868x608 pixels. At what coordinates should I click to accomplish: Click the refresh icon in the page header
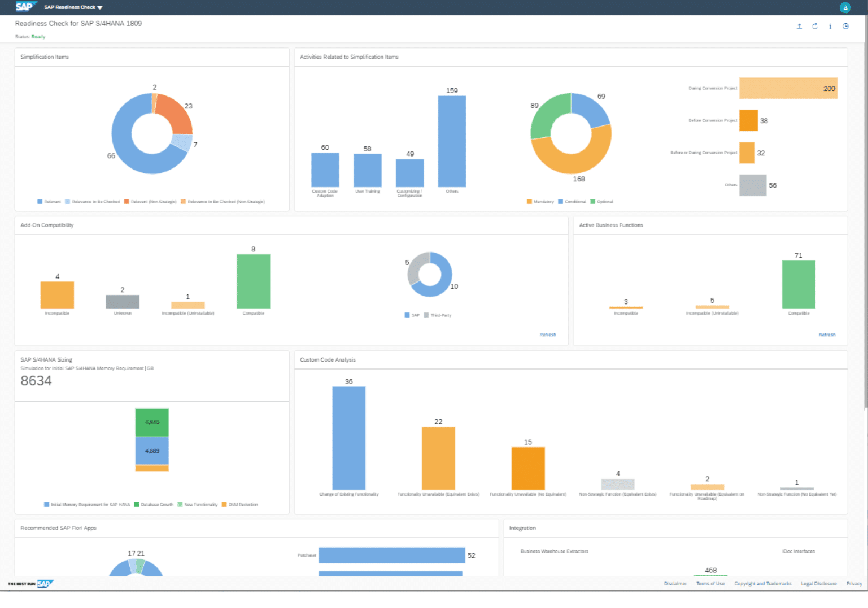coord(815,26)
